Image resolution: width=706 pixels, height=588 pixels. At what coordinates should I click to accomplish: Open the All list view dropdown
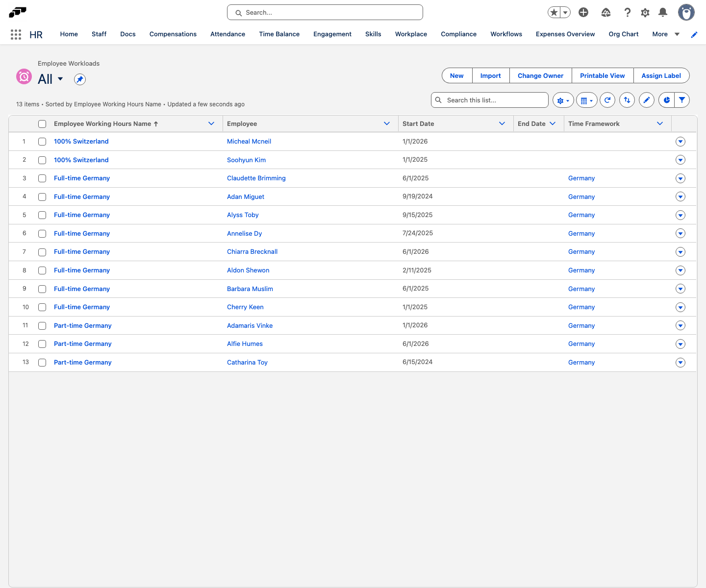60,79
